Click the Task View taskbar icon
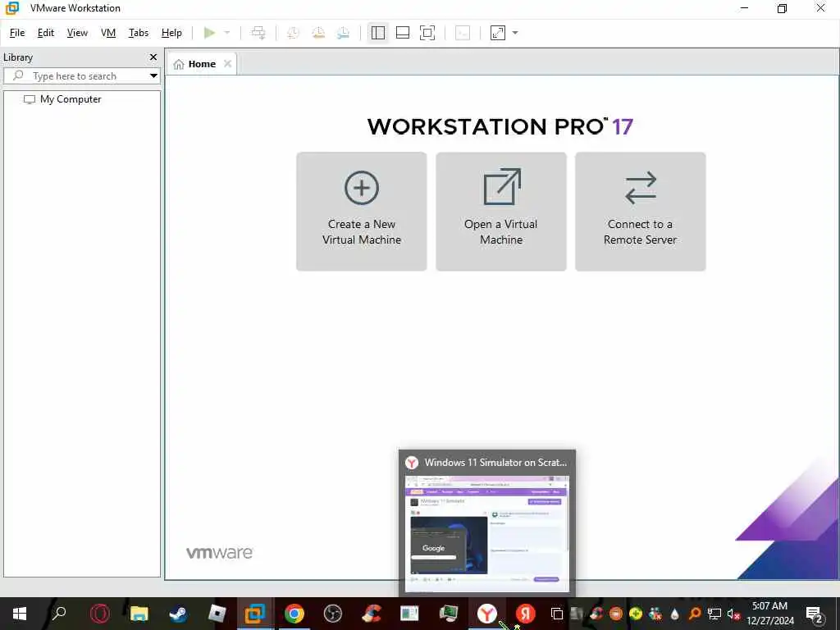The height and width of the screenshot is (630, 840). [557, 614]
